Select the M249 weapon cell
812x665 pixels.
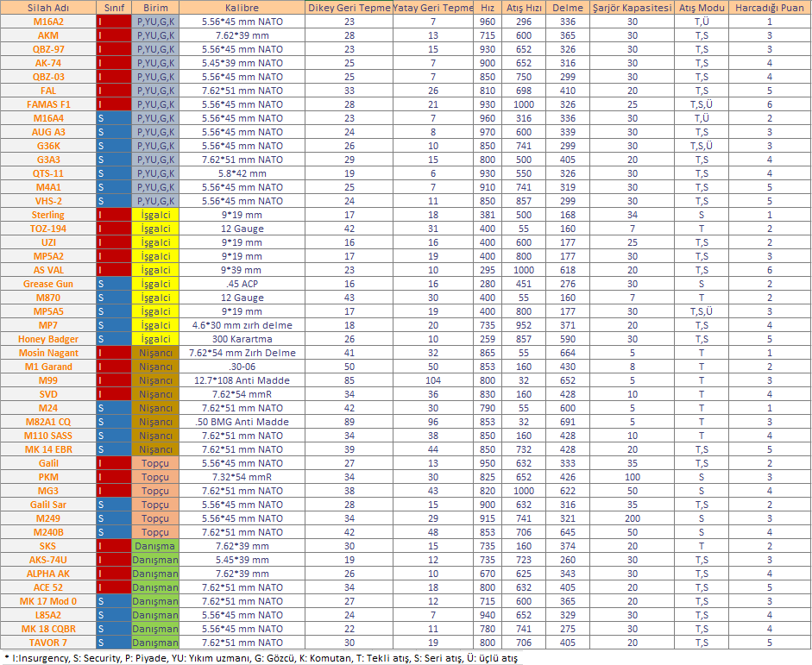[48, 518]
